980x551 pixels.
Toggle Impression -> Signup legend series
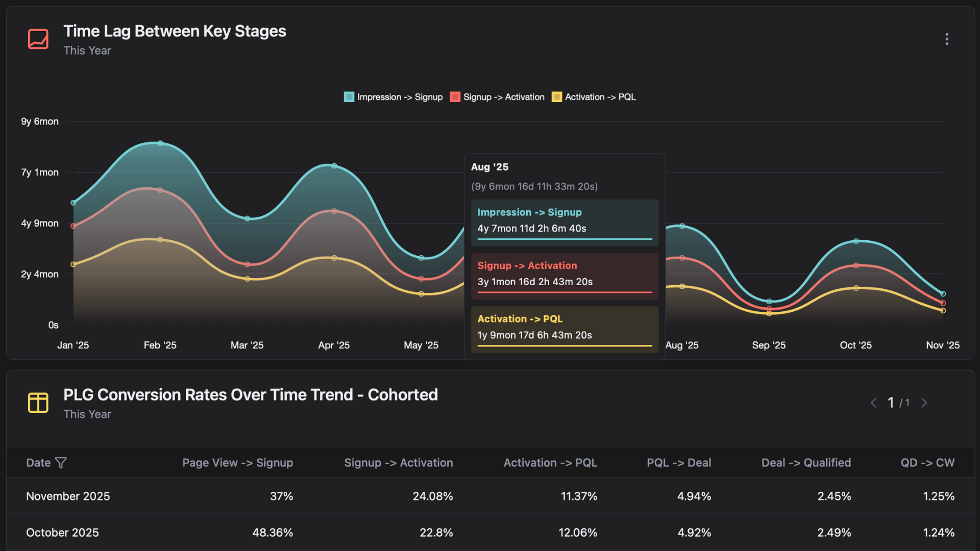[399, 97]
